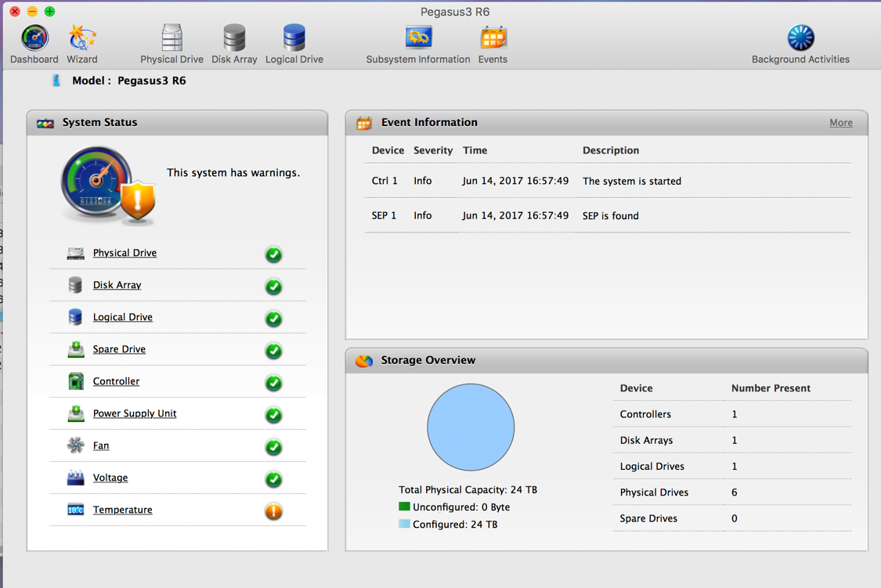Click Power Supply Unit row icon
Image resolution: width=881 pixels, height=588 pixels.
coord(76,413)
